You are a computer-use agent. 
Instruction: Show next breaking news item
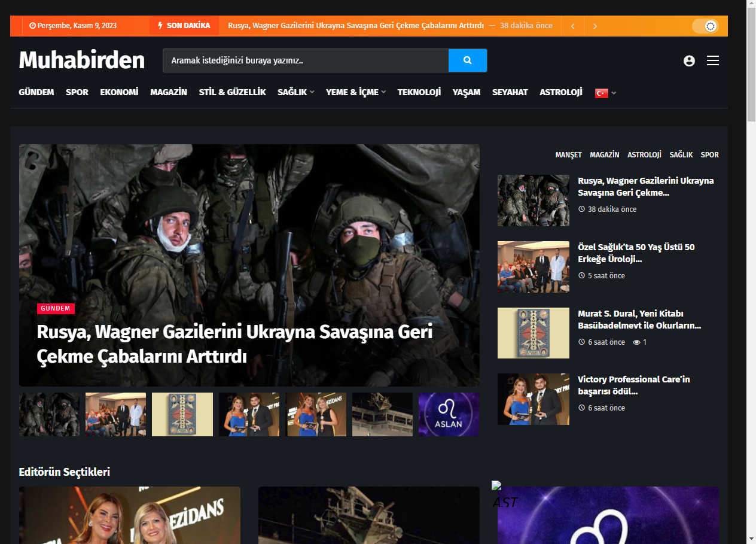(x=595, y=26)
